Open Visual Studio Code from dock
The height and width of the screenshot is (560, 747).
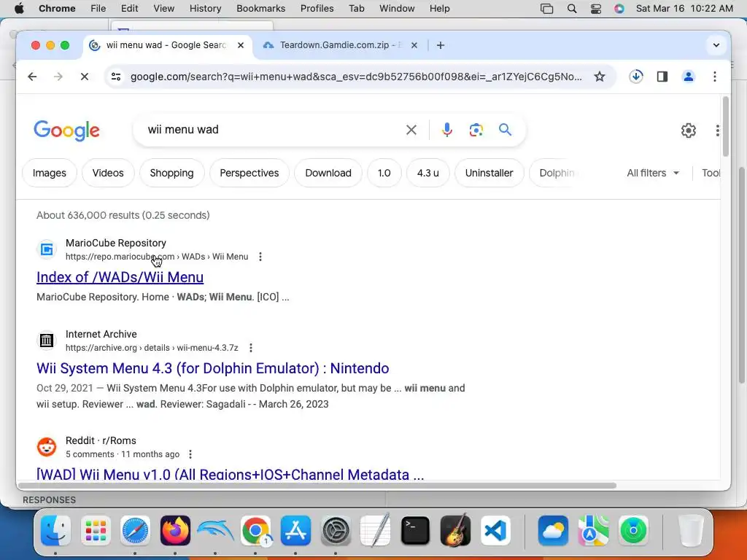pos(495,531)
